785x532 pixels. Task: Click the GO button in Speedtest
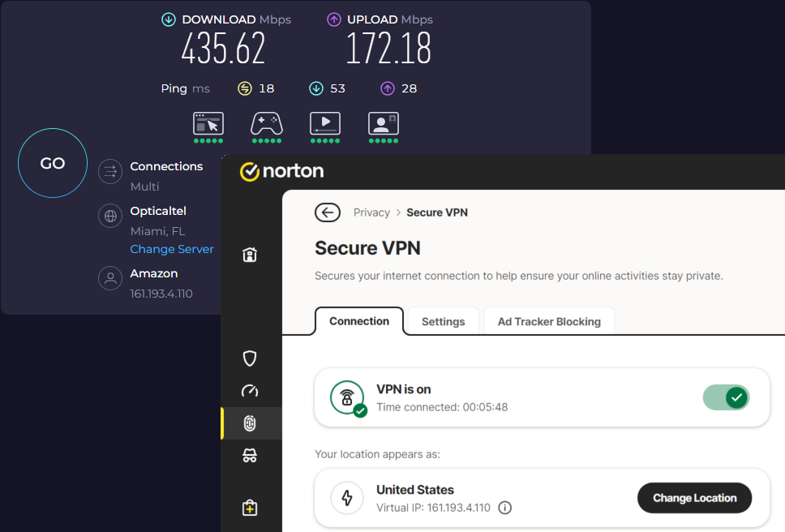pyautogui.click(x=53, y=163)
